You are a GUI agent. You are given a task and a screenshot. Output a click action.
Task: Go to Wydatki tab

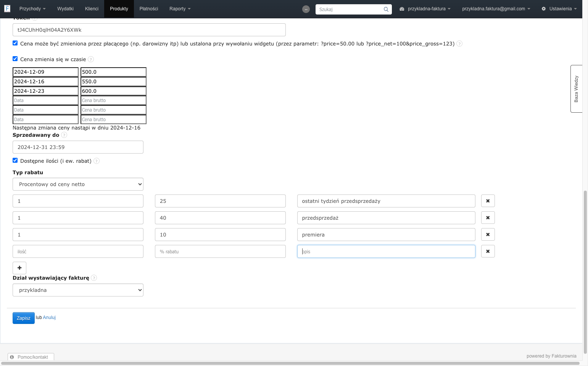tap(65, 9)
